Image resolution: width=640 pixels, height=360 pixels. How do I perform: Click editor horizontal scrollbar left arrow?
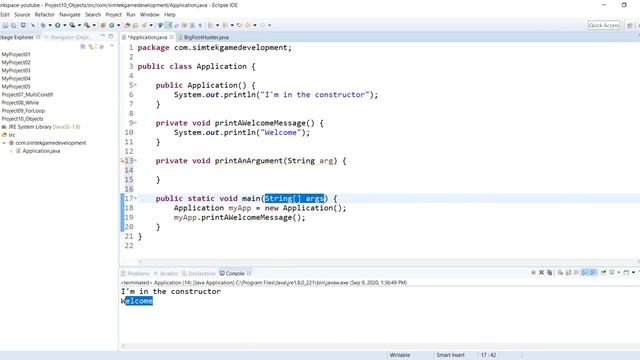pos(140,261)
